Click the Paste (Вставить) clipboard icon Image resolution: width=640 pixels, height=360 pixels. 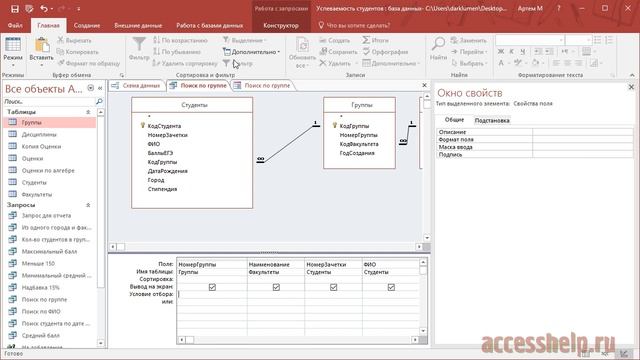click(x=41, y=46)
